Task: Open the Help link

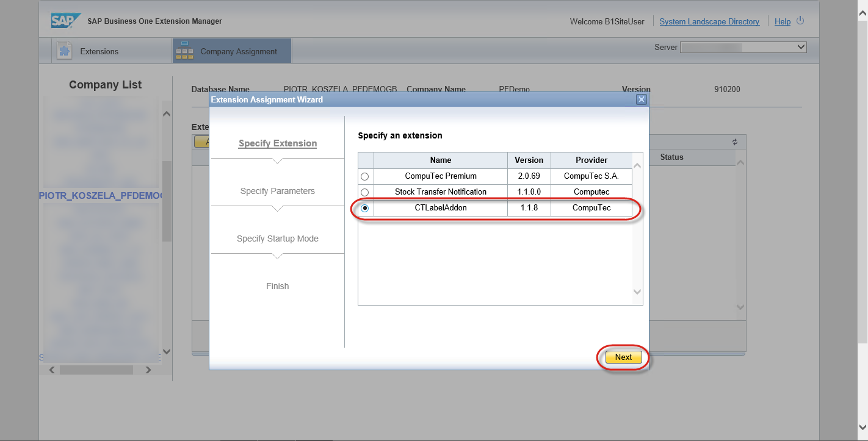Action: click(783, 21)
